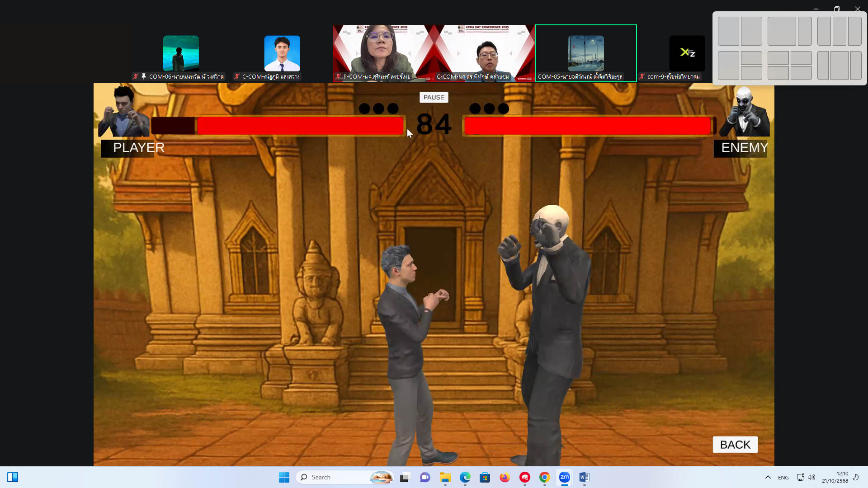Image resolution: width=868 pixels, height=488 pixels.
Task: Open Microsoft Edge from the taskbar
Action: tap(465, 477)
